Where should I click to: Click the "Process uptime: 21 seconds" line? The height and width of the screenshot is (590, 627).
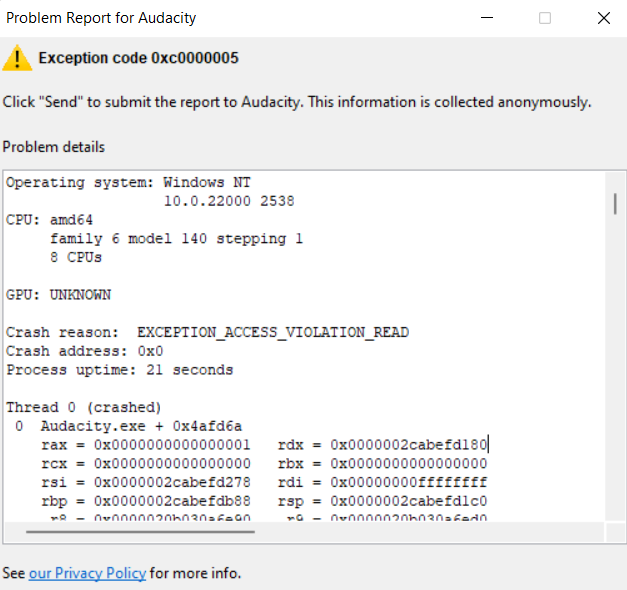(x=119, y=370)
